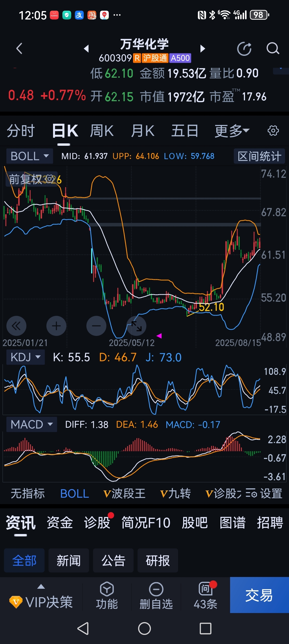Open the 前复权 adjustment setting
Viewport: 289px width, 644px height.
pos(31,179)
